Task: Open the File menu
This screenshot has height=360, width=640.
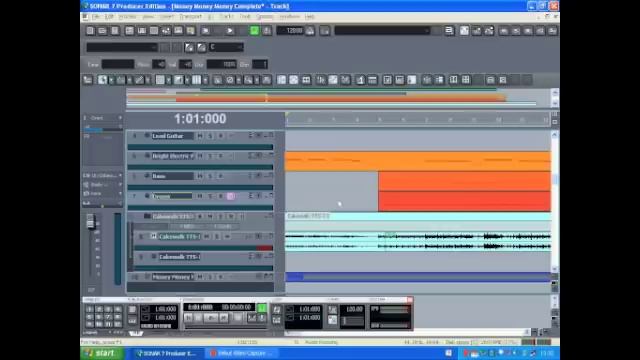Action: [96, 17]
